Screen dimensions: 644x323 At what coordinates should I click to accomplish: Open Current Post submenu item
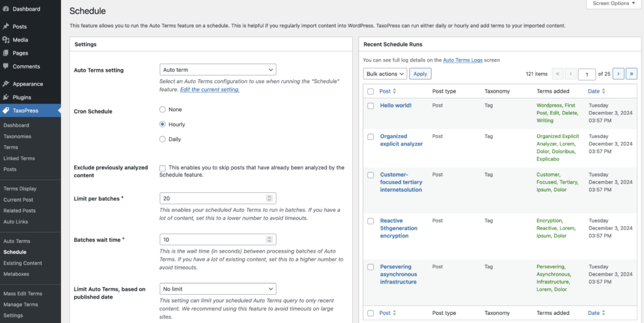pos(18,200)
